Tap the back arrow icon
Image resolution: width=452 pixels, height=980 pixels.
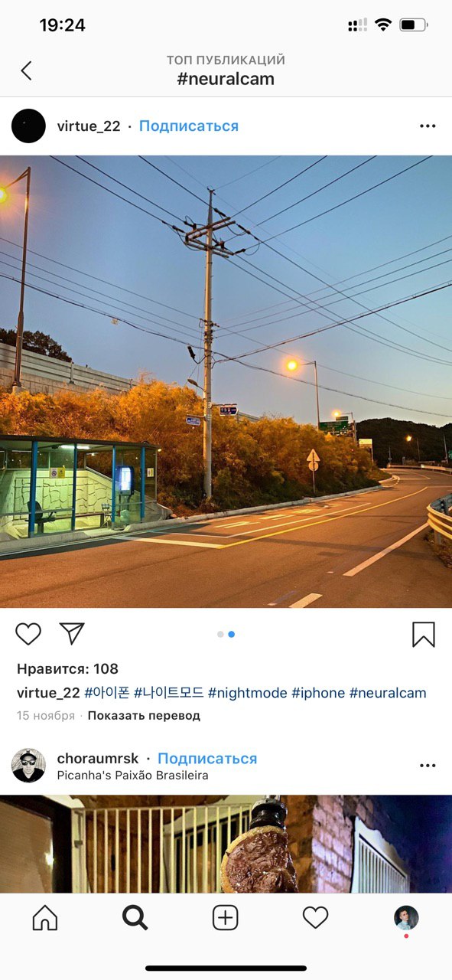click(x=26, y=70)
